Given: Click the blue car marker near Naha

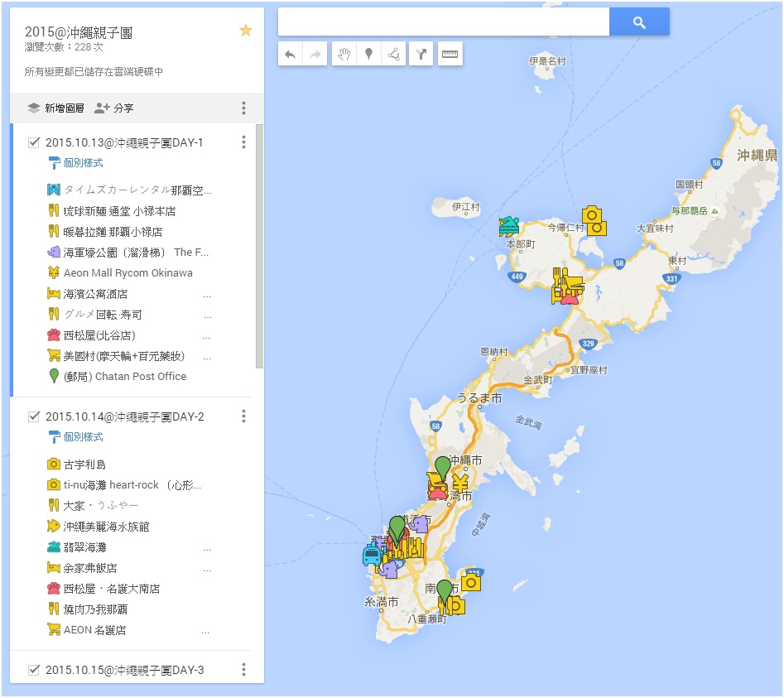Looking at the screenshot, I should 372,555.
